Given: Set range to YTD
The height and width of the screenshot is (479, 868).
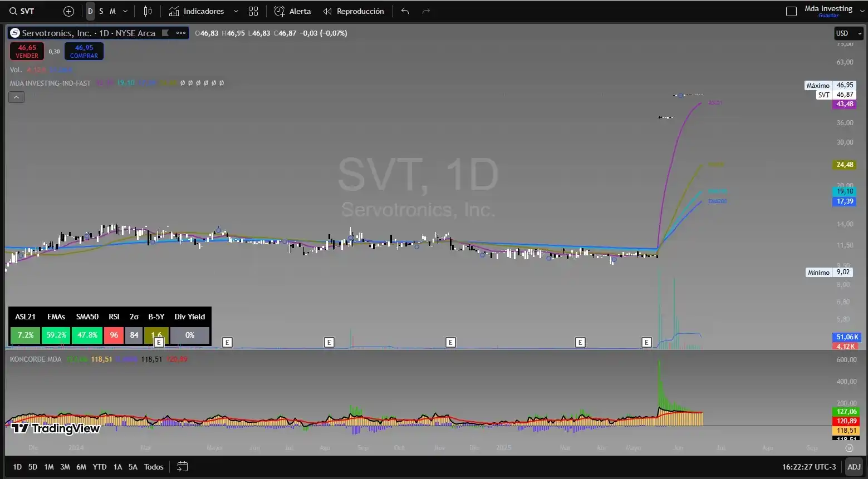Looking at the screenshot, I should click(100, 467).
